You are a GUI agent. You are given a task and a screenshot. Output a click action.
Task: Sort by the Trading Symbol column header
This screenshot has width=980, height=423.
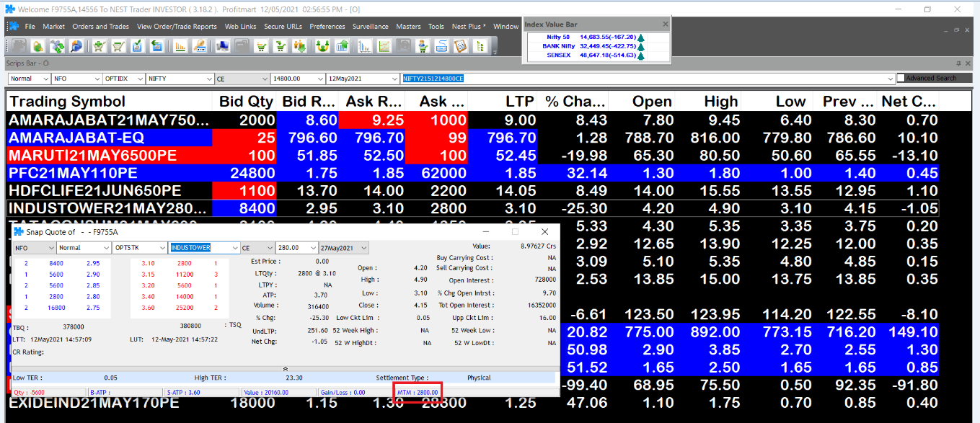[x=109, y=102]
